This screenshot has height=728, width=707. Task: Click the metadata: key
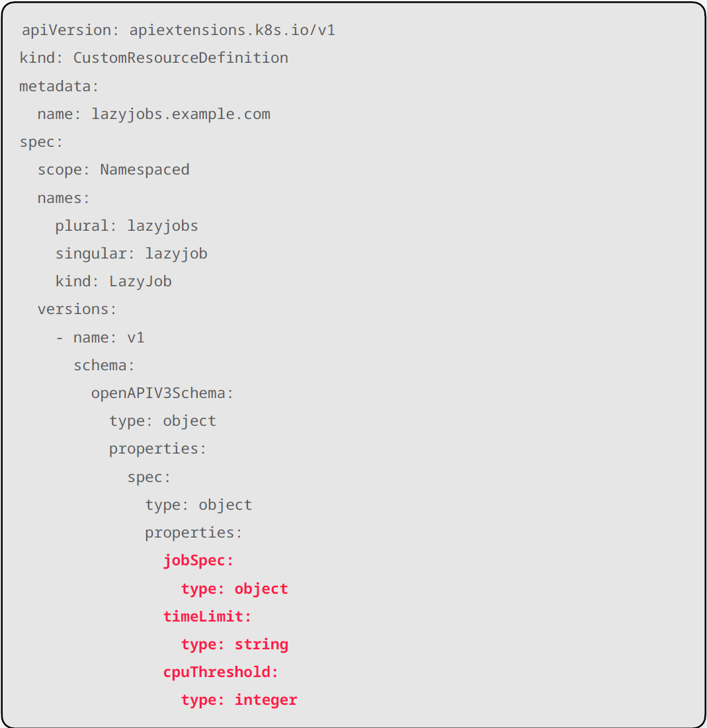pyautogui.click(x=59, y=86)
